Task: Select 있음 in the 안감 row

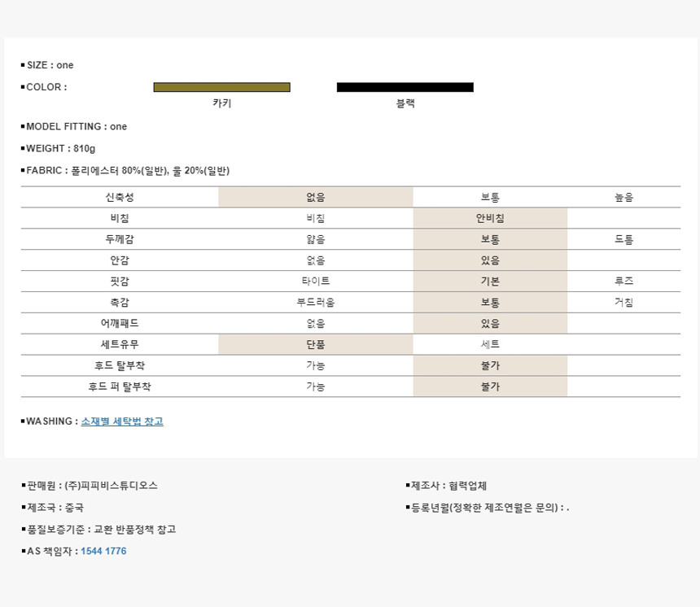Action: click(x=490, y=260)
